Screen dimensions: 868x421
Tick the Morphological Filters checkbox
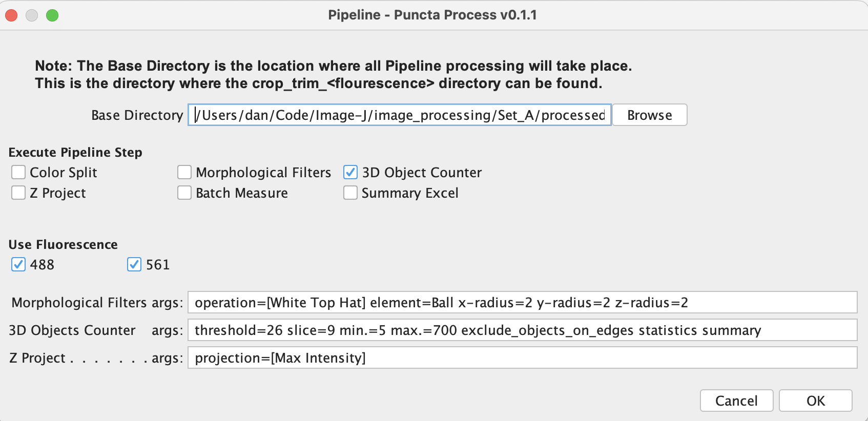point(184,172)
